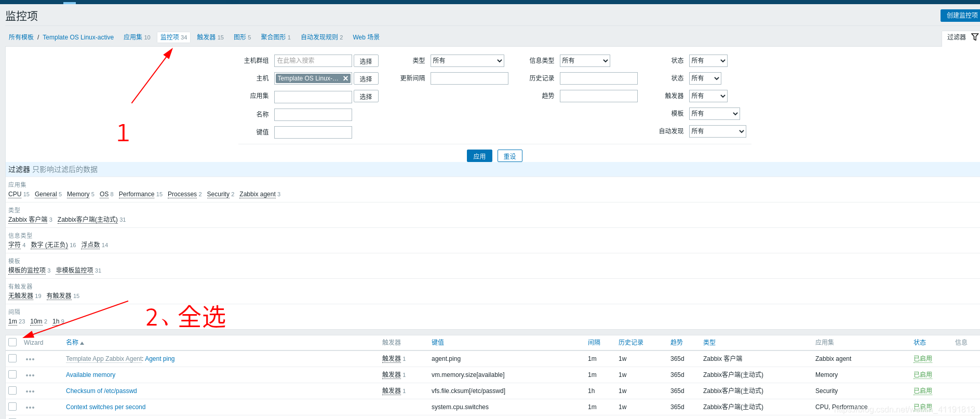Focus the 历史记录 input field
Viewport: 980px width, 419px height.
tap(599, 78)
